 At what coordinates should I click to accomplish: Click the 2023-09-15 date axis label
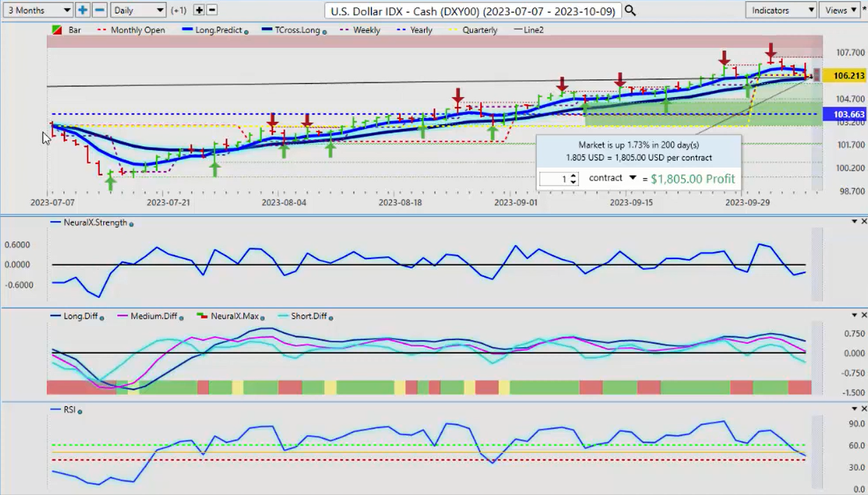pyautogui.click(x=631, y=202)
